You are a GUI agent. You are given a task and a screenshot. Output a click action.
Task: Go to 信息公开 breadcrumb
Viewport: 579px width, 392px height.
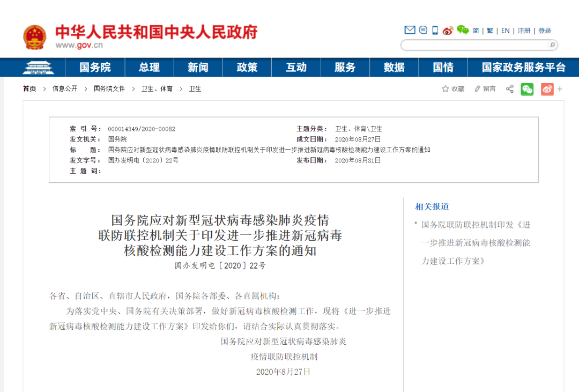[x=65, y=88]
